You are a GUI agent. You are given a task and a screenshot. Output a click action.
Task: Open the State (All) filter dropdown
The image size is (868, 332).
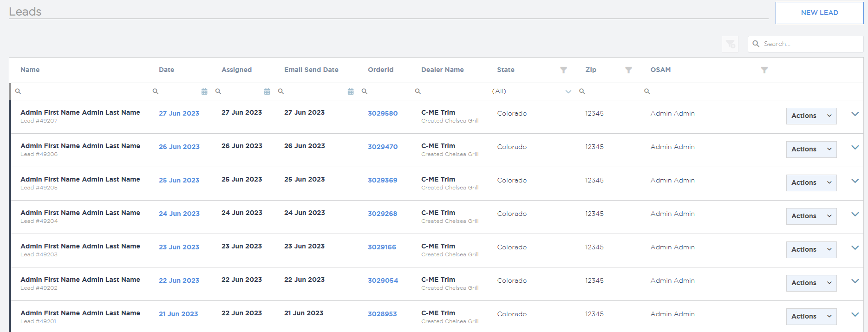pos(532,91)
